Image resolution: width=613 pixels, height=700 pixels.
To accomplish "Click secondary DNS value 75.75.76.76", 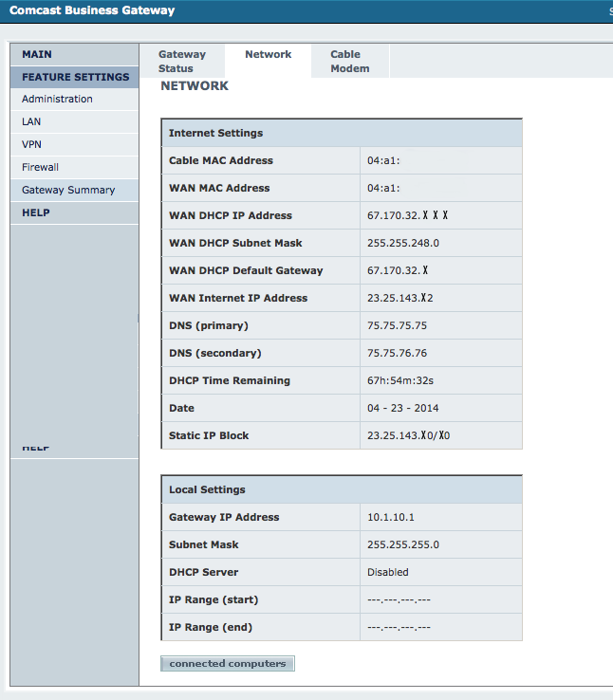I will pos(397,353).
